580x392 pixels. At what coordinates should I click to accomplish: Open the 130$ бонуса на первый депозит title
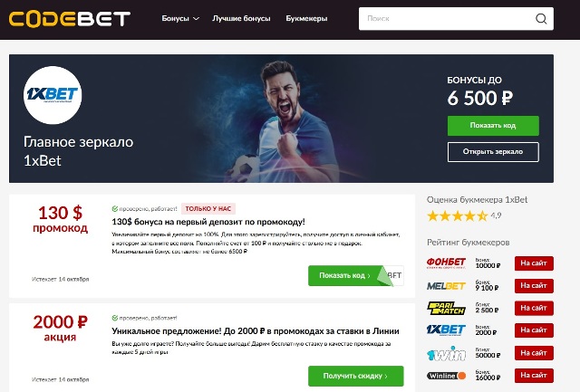pyautogui.click(x=208, y=222)
